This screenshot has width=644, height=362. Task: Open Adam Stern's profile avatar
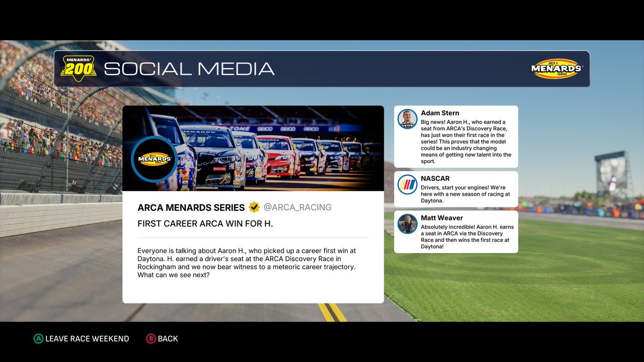point(407,119)
